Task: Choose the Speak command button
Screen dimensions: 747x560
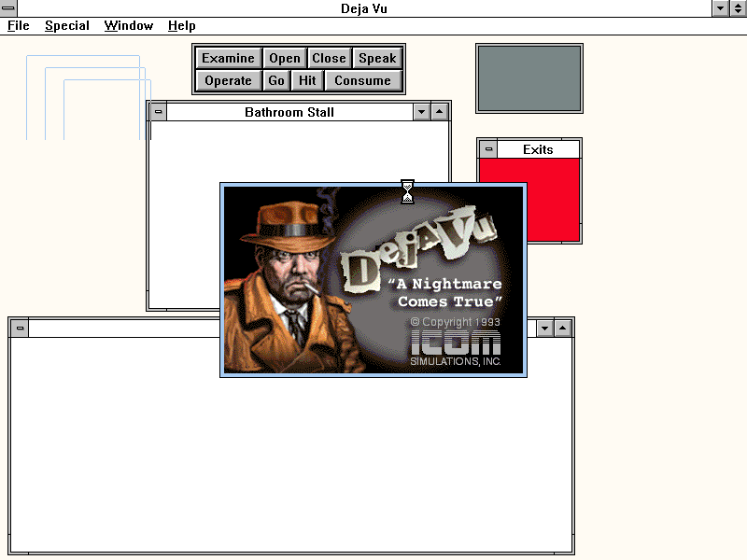Action: pyautogui.click(x=377, y=58)
